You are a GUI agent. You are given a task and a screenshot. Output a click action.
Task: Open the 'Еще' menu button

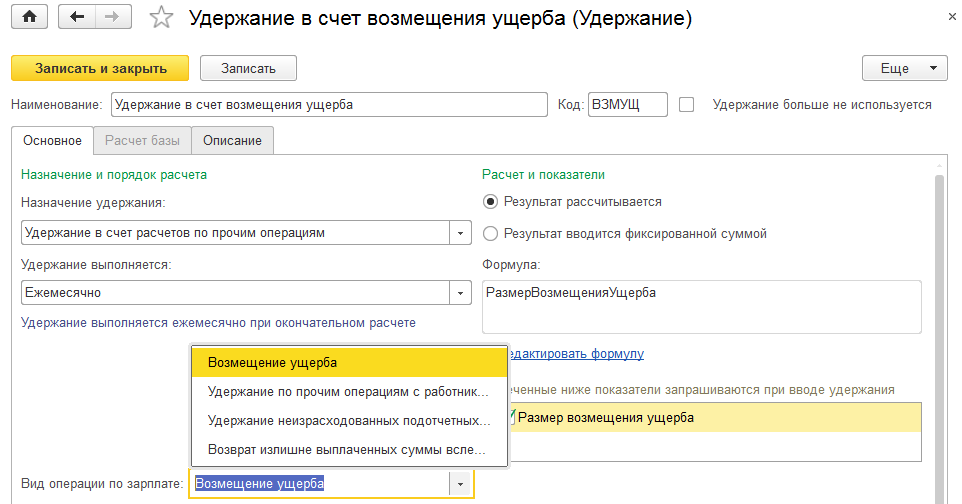[904, 68]
